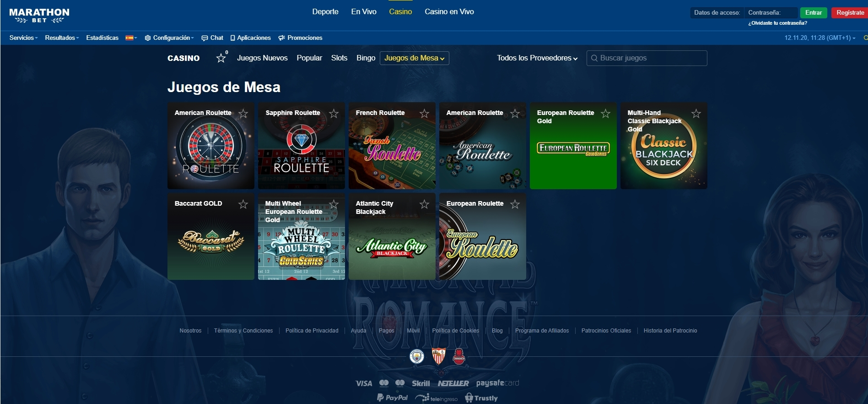868x404 pixels.
Task: Expand the Resultados dropdown
Action: [62, 38]
